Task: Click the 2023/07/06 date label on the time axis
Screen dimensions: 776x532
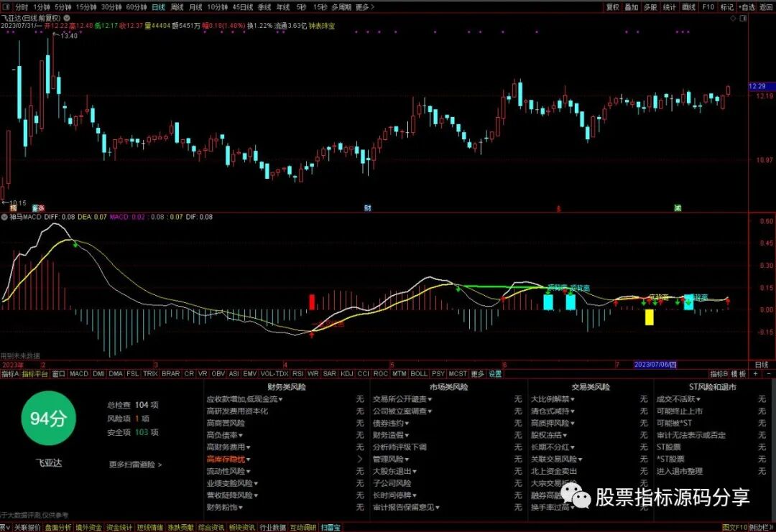Action: (655, 365)
